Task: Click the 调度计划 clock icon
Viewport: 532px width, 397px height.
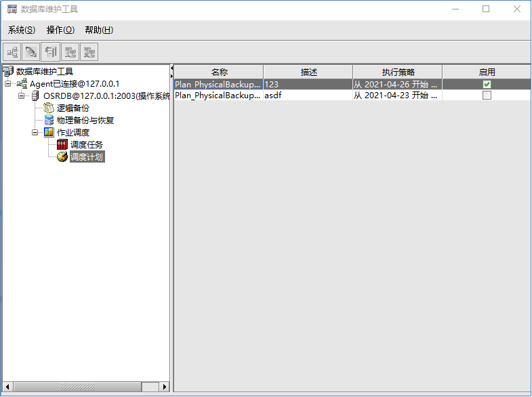Action: point(62,156)
